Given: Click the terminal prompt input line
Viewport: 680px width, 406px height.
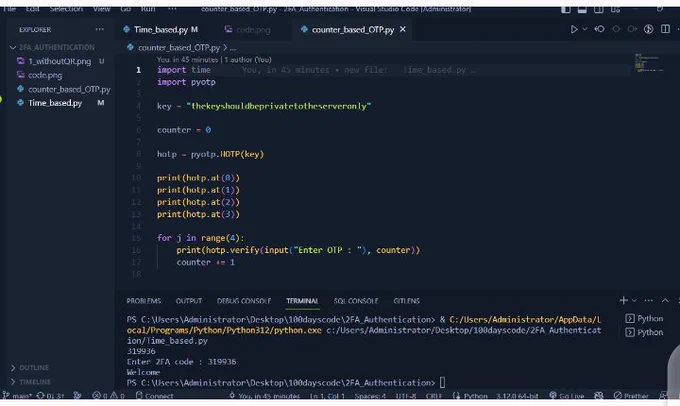Looking at the screenshot, I should tap(286, 383).
